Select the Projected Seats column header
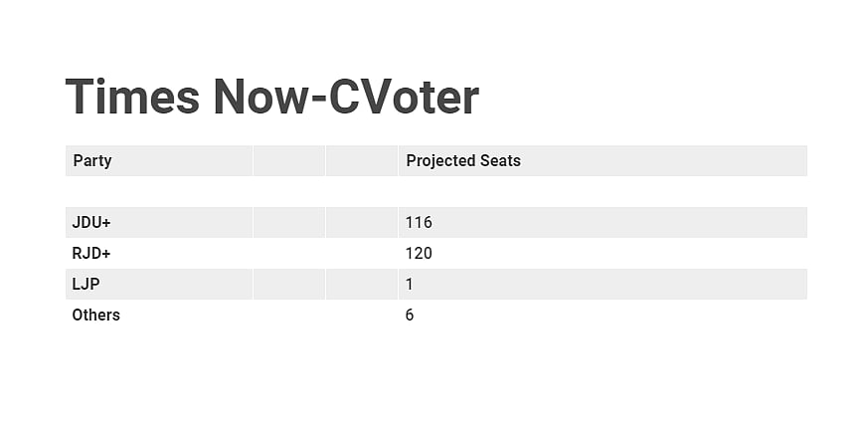Viewport: 868px width, 423px height. (x=462, y=160)
